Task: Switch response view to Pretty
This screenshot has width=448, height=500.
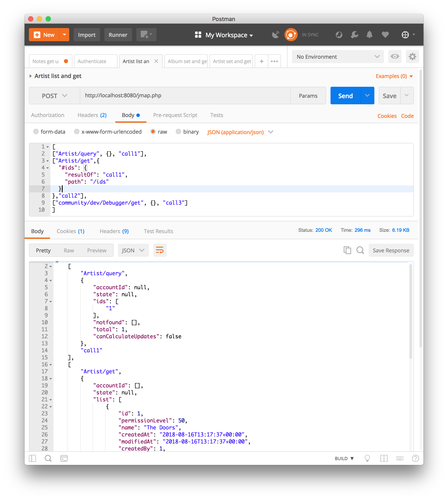Action: (43, 250)
